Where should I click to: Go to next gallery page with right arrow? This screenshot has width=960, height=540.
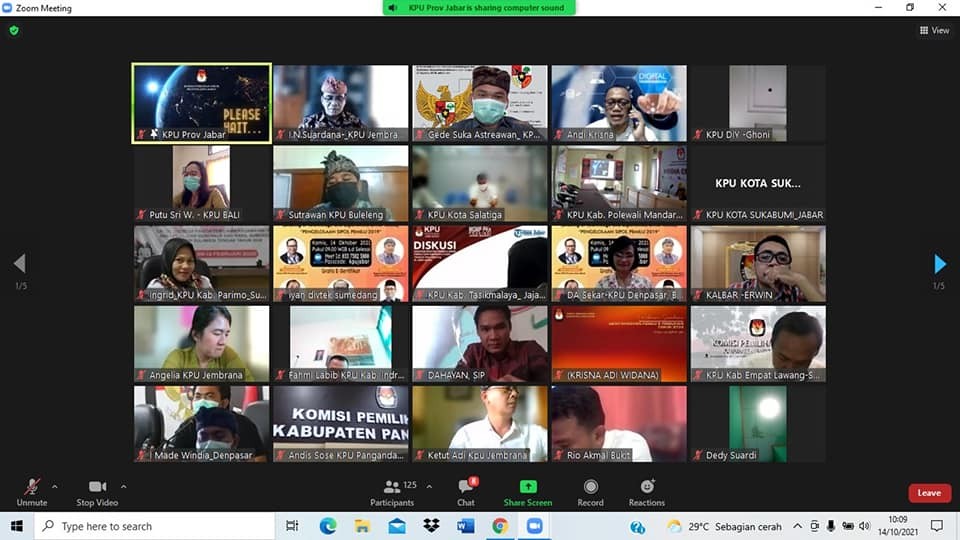point(939,264)
